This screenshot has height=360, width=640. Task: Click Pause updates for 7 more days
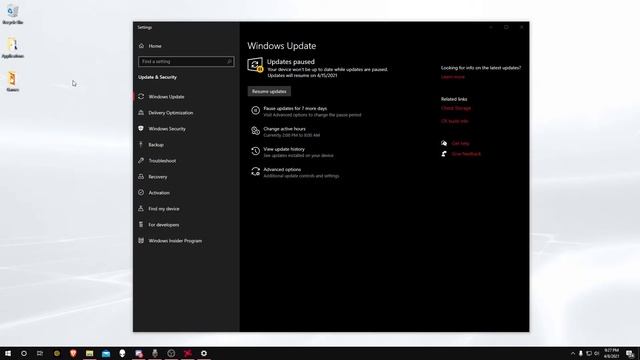point(295,109)
